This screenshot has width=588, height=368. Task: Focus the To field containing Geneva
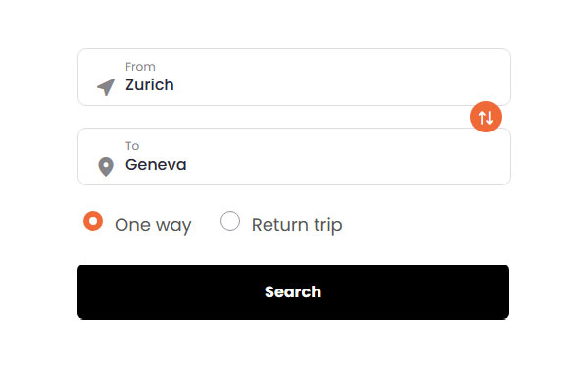click(x=294, y=157)
